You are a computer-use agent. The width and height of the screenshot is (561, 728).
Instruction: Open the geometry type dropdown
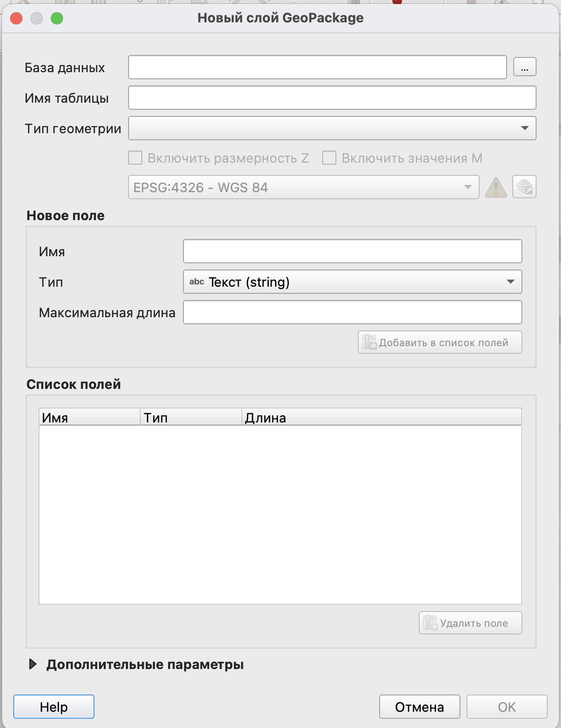coord(332,128)
